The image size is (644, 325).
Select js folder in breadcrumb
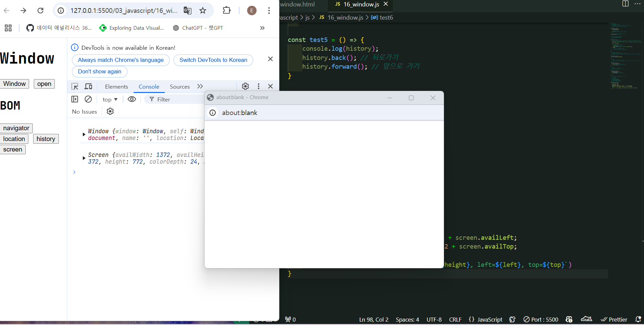307,17
